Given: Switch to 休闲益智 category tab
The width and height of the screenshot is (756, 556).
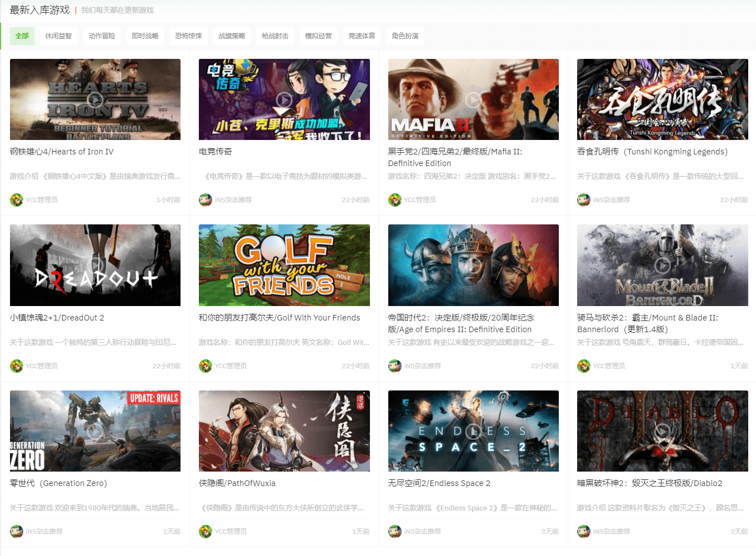Looking at the screenshot, I should pyautogui.click(x=58, y=36).
